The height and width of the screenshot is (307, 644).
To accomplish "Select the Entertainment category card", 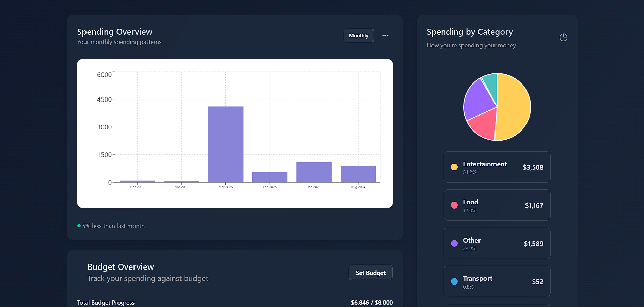I will point(497,167).
